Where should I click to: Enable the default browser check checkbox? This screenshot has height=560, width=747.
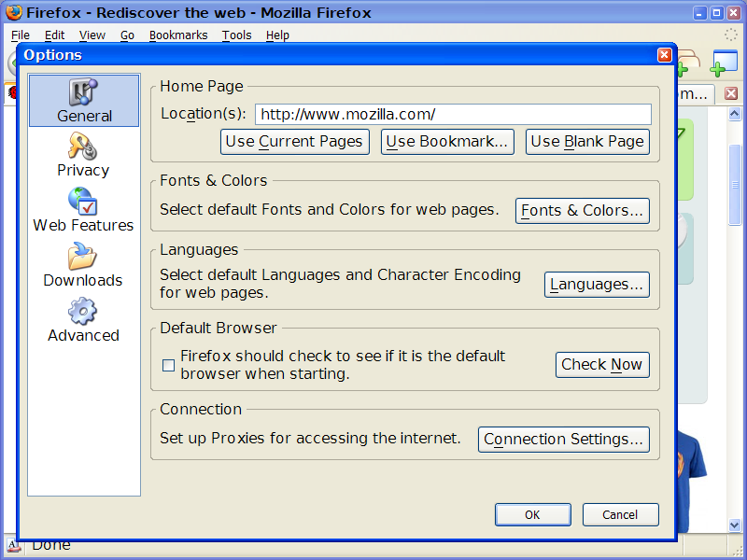coord(169,365)
